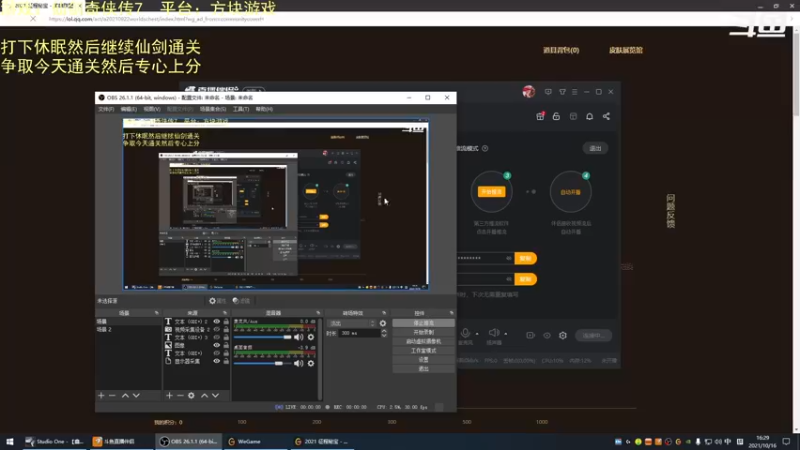Open the Help menu in OBS
This screenshot has height=450, width=800.
coord(264,109)
